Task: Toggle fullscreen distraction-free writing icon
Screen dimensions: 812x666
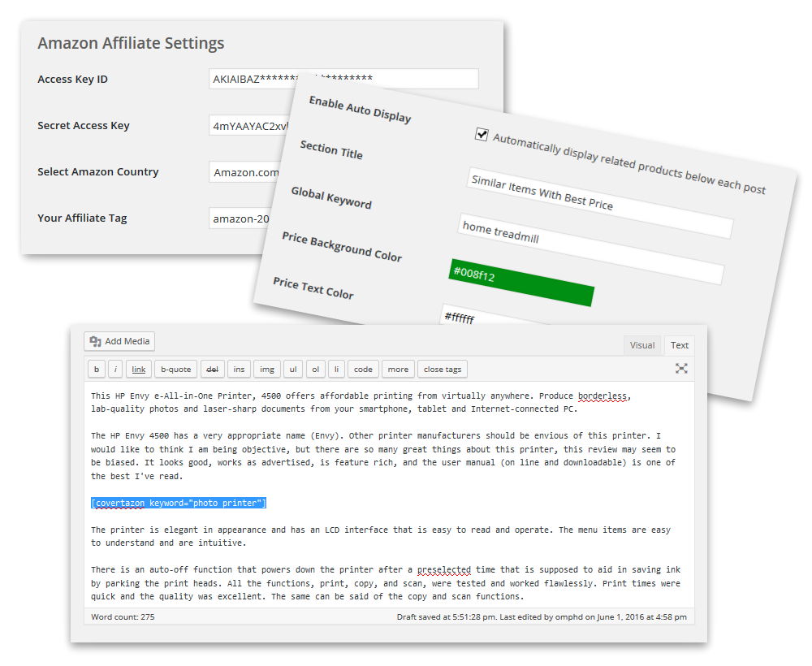Action: click(681, 369)
